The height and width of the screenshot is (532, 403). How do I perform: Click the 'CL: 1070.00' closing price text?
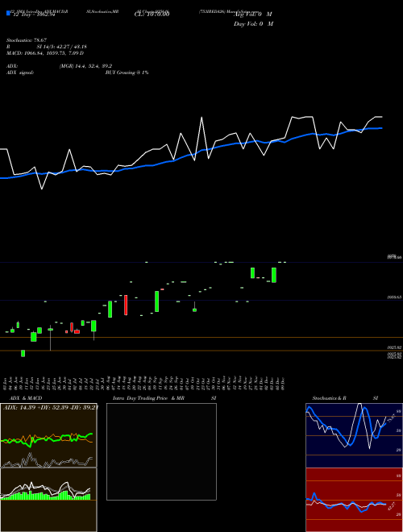[x=152, y=14]
